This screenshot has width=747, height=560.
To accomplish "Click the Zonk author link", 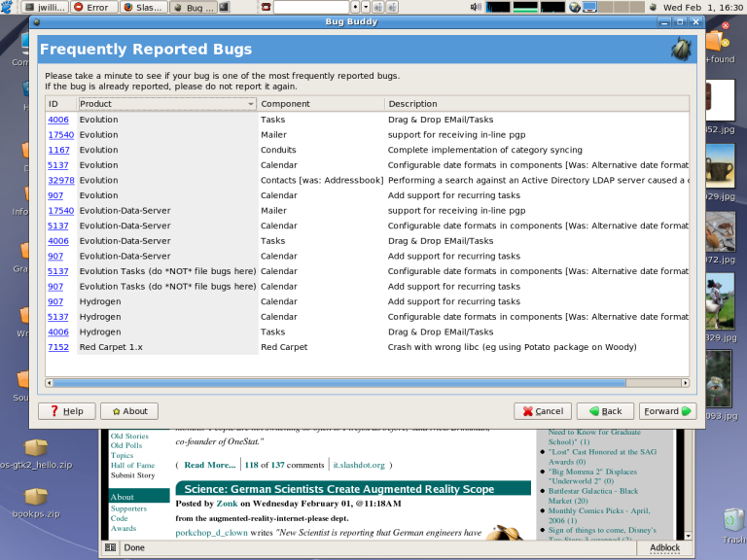I will [x=228, y=504].
